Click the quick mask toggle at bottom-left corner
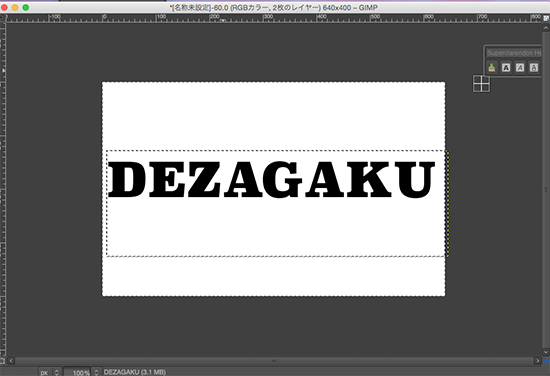This screenshot has width=550, height=376. click(3, 361)
